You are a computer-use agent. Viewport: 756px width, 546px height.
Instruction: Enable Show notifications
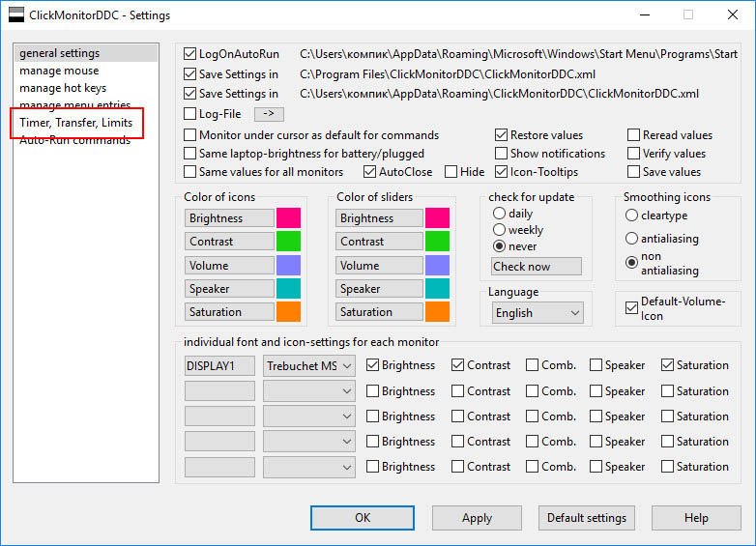pos(502,154)
